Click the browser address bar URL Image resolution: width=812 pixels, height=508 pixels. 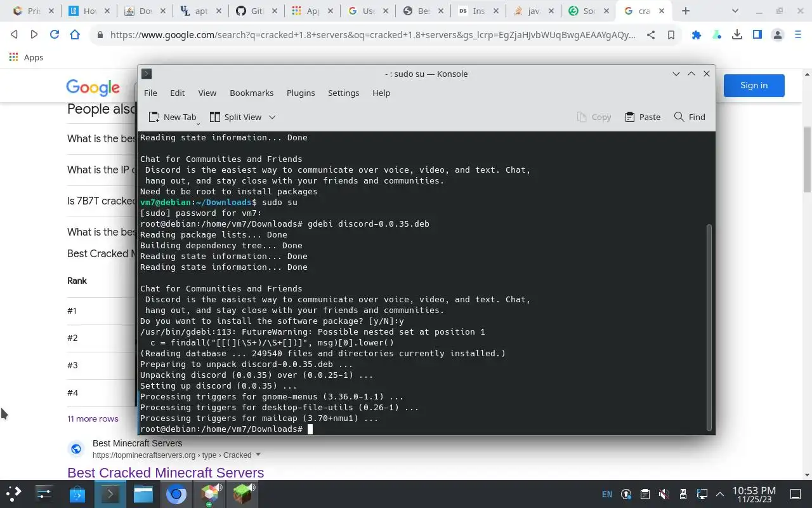[x=372, y=35]
